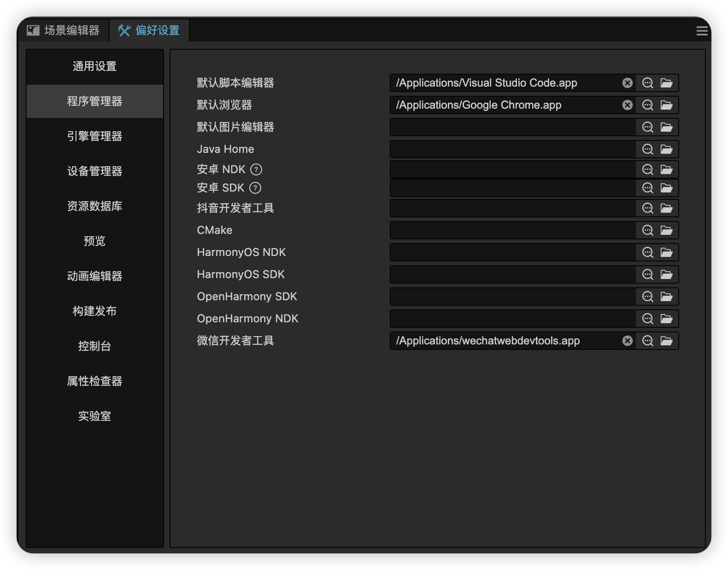
Task: Click the 默认图片编辑器 path field
Action: [512, 127]
